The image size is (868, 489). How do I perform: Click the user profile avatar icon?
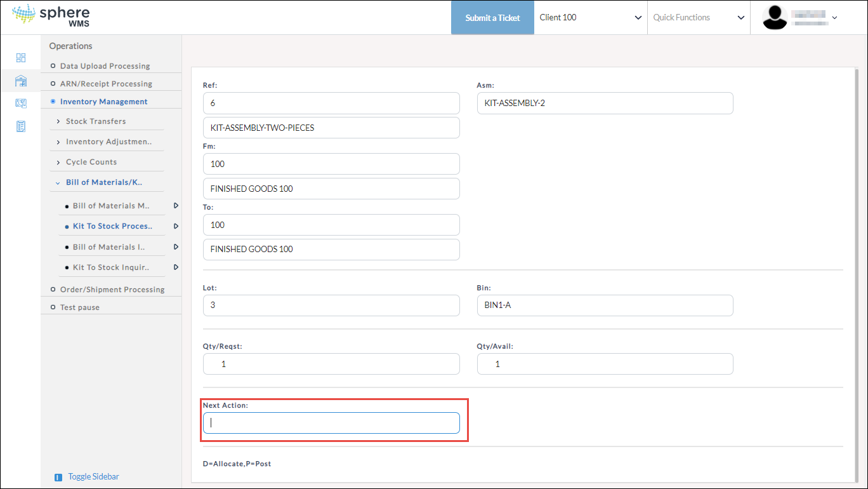pyautogui.click(x=775, y=18)
